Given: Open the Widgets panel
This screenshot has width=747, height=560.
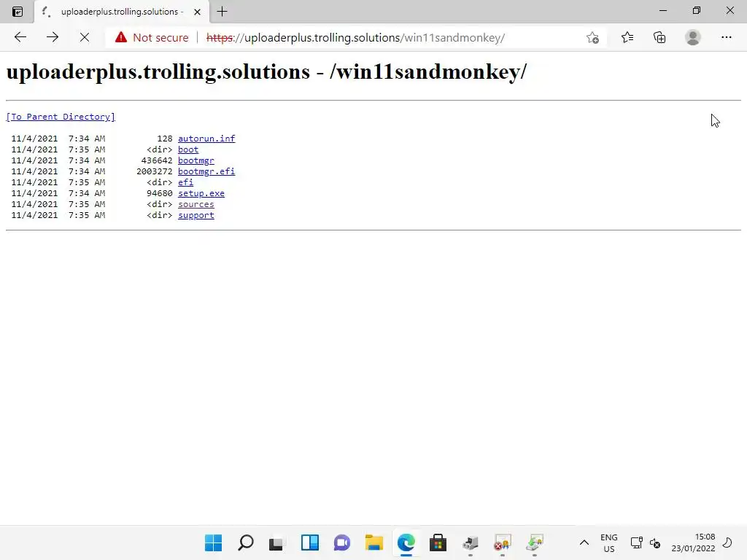Looking at the screenshot, I should 309,542.
